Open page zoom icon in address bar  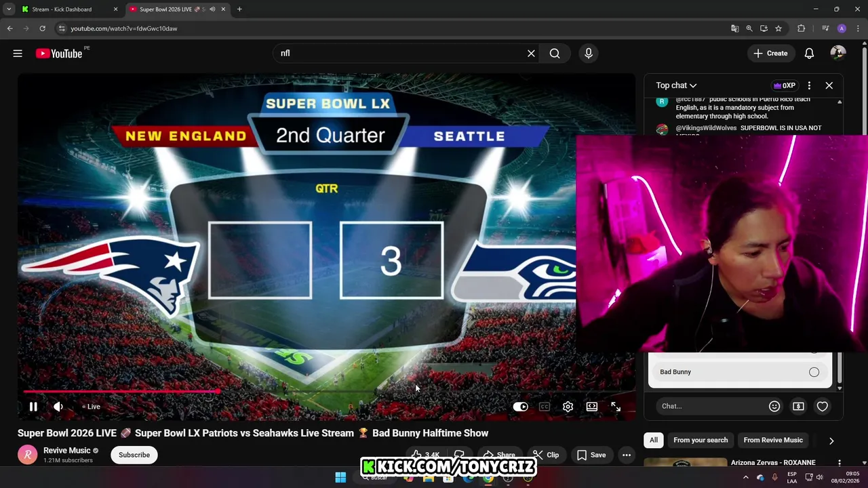coord(749,28)
